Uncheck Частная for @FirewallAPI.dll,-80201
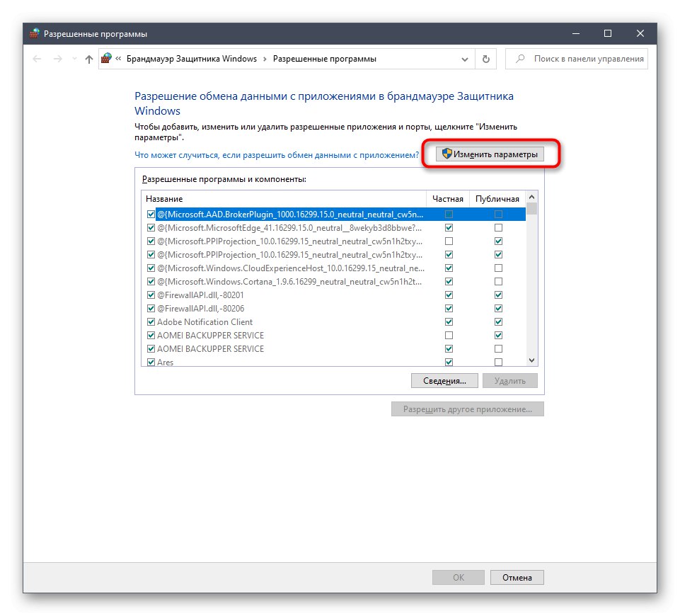The height and width of the screenshot is (616, 680). (x=449, y=295)
